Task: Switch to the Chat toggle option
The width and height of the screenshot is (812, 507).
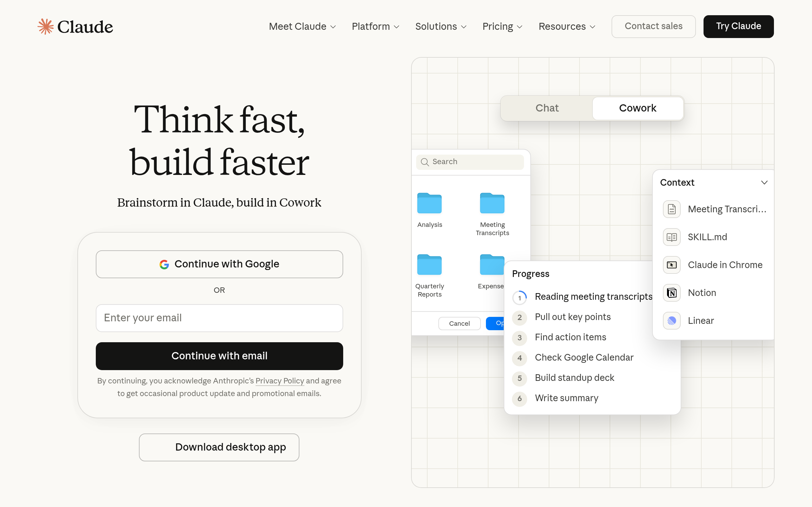Action: click(x=547, y=108)
